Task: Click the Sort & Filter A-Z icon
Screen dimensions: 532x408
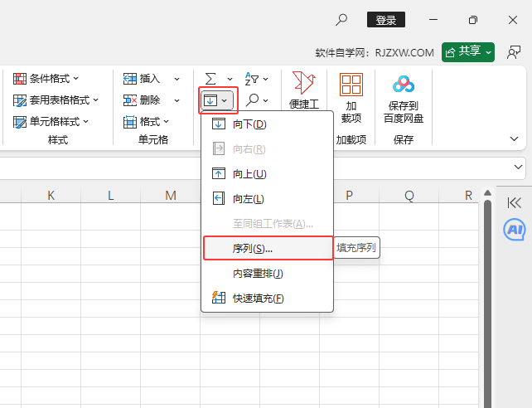Action: point(252,78)
